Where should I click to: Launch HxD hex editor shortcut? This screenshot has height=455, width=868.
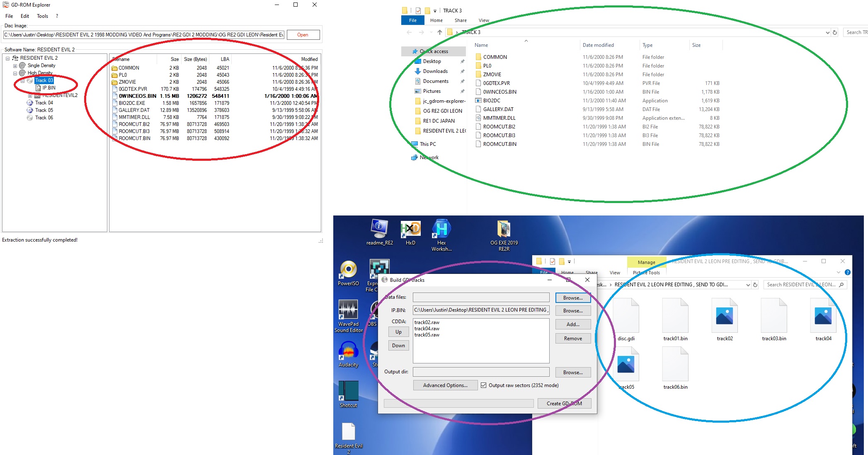(410, 232)
